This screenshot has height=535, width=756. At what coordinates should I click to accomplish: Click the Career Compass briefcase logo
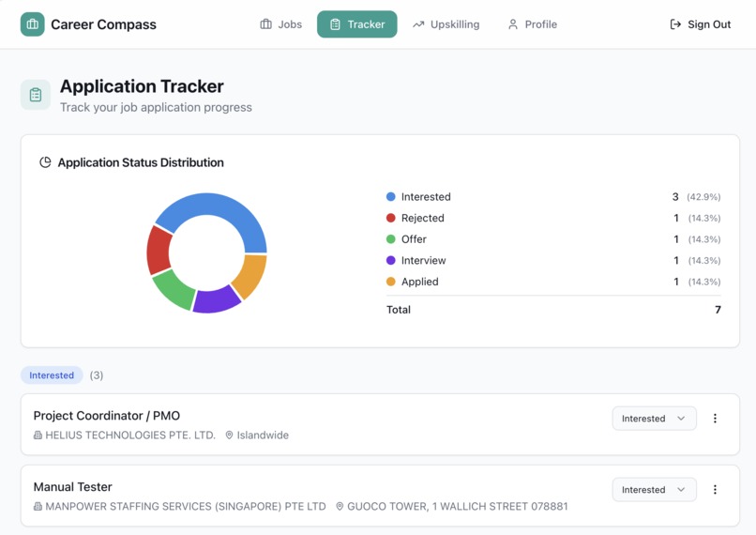pyautogui.click(x=32, y=24)
